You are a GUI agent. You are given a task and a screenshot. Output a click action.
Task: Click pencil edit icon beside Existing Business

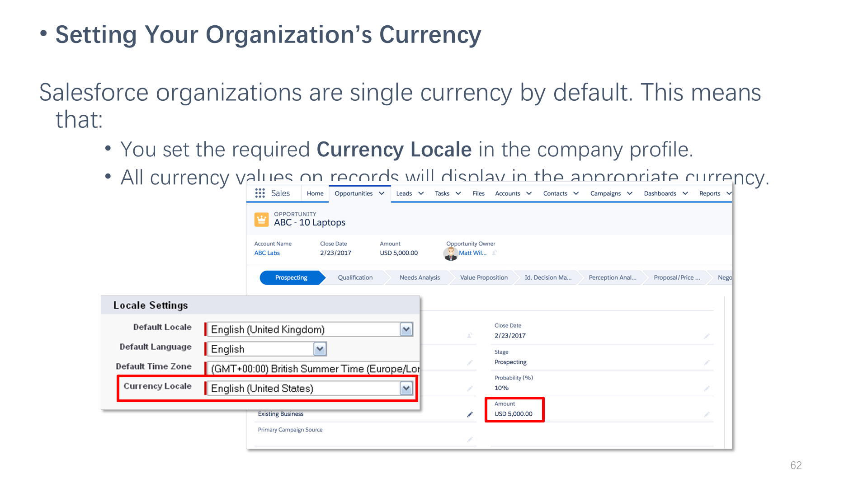pyautogui.click(x=470, y=414)
